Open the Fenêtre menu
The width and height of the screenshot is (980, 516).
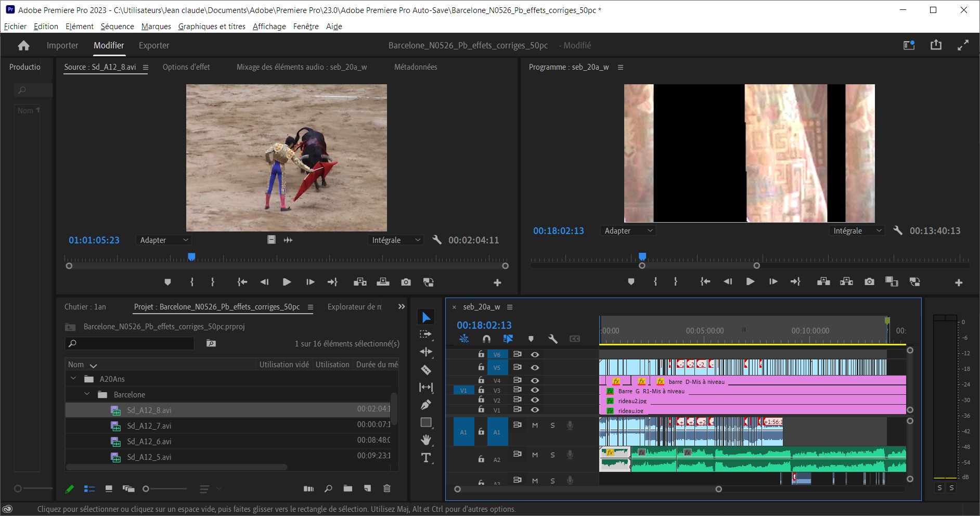[x=306, y=26]
